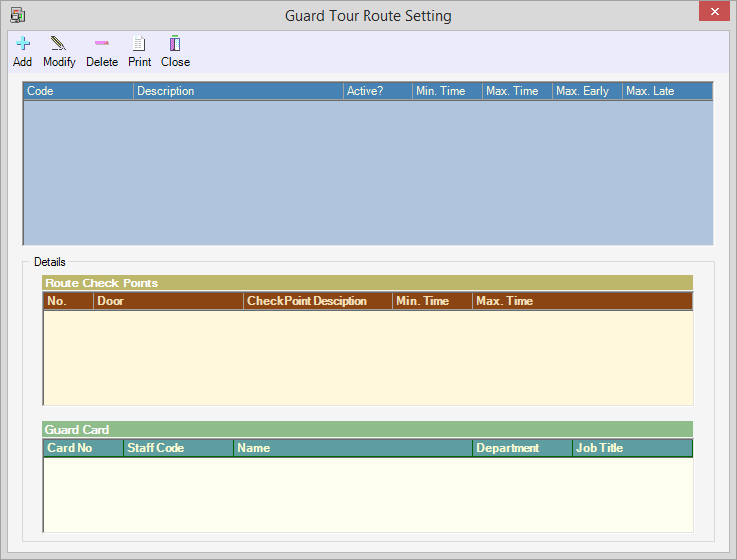This screenshot has height=560, width=737.
Task: Click the Description column header
Action: pyautogui.click(x=238, y=91)
